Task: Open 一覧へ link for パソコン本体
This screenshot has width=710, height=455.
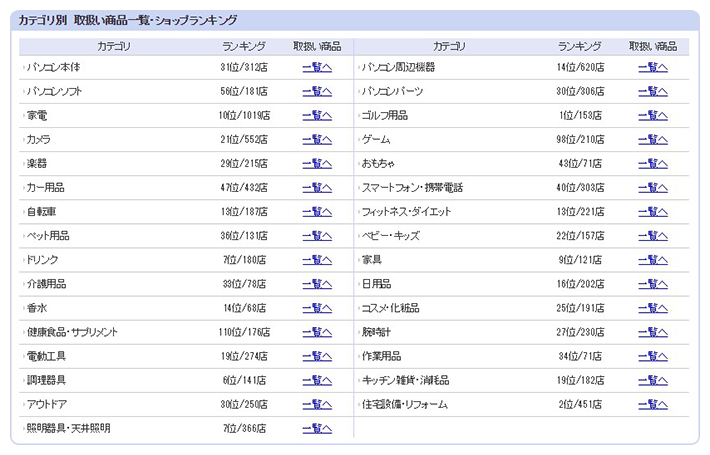Action: pyautogui.click(x=317, y=67)
